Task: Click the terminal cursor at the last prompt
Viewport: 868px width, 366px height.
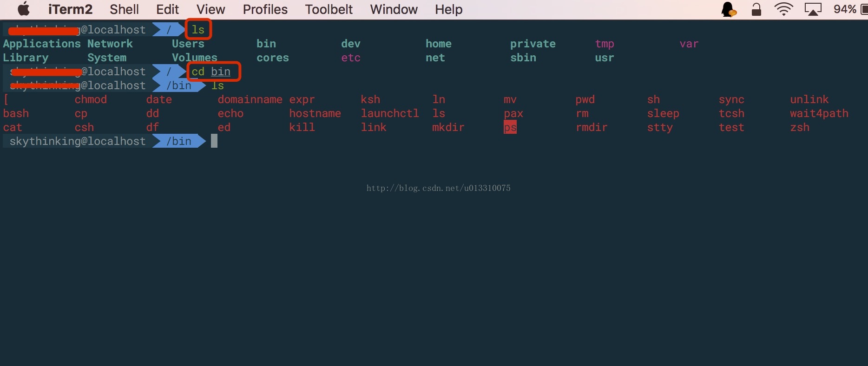Action: click(x=214, y=141)
